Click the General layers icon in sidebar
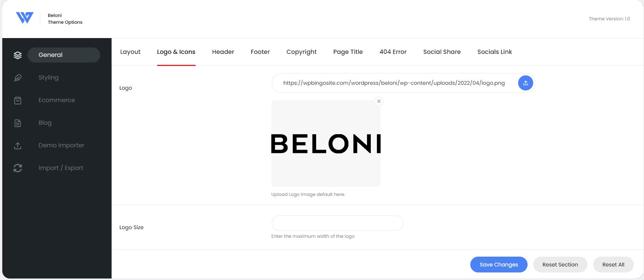Image resolution: width=644 pixels, height=280 pixels. (18, 55)
